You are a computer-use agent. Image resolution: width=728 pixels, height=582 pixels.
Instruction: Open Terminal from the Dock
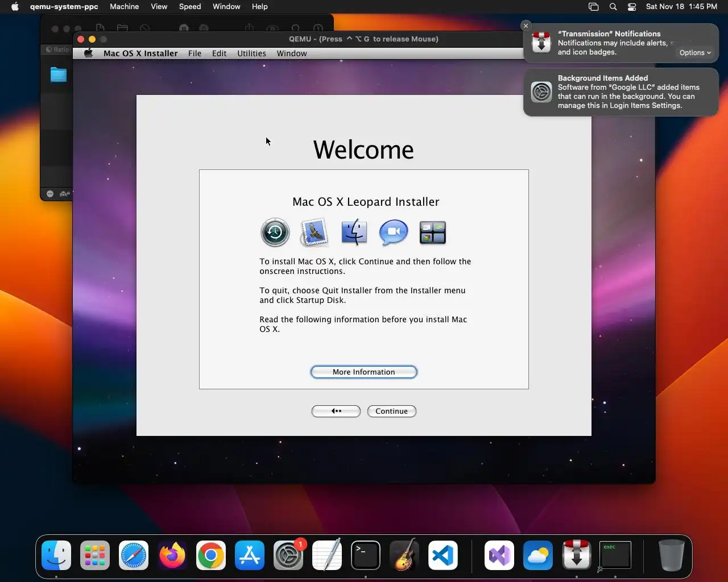pos(366,555)
